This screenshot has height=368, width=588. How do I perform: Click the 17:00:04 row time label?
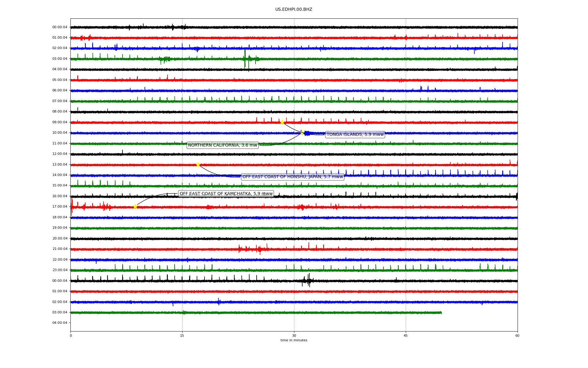click(60, 206)
